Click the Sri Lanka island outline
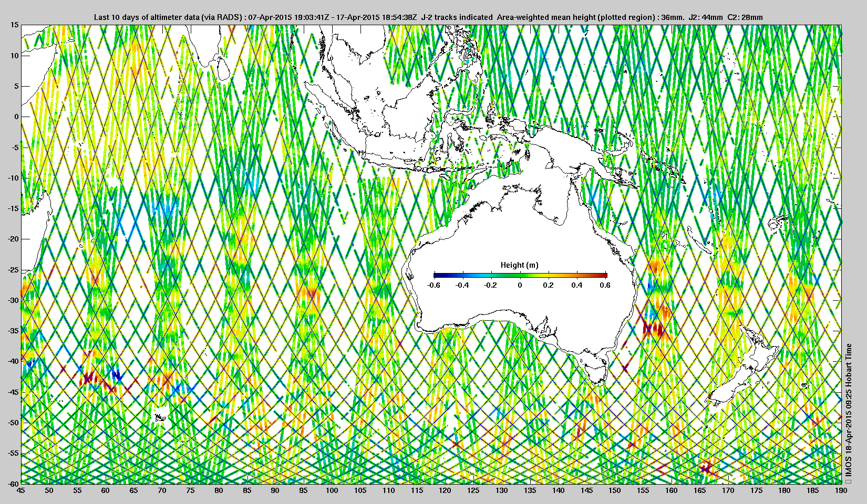 tap(224, 67)
